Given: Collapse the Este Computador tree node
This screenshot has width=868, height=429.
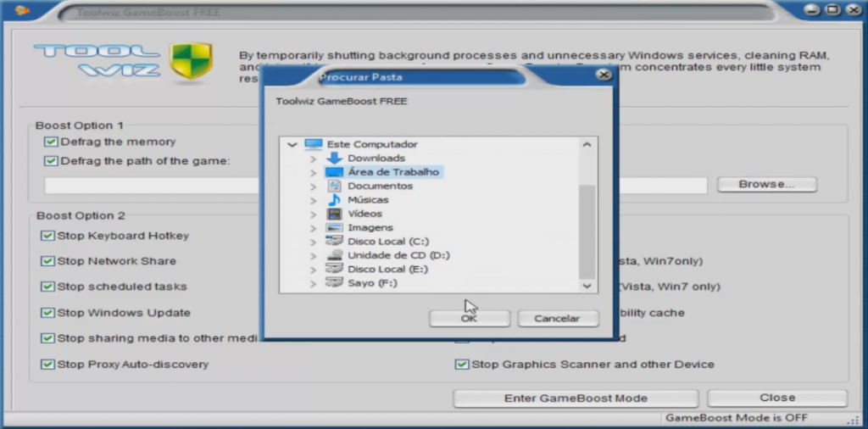Looking at the screenshot, I should [x=292, y=144].
